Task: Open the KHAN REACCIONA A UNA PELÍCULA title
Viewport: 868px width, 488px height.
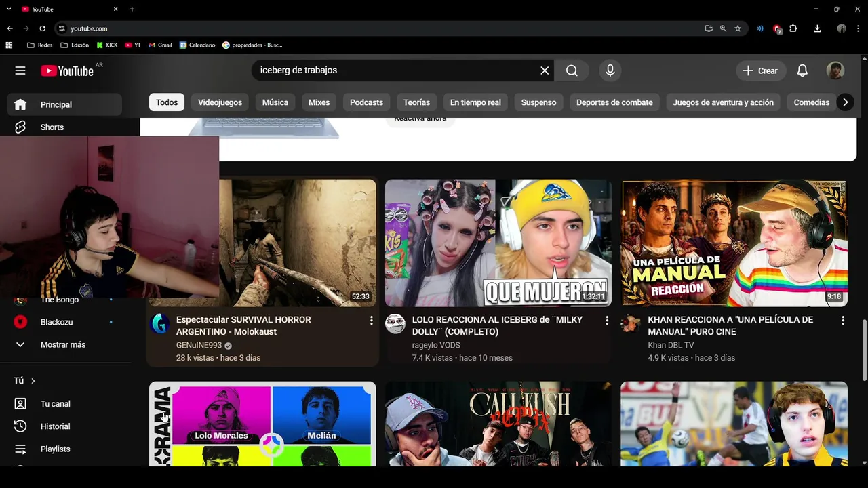Action: [730, 325]
